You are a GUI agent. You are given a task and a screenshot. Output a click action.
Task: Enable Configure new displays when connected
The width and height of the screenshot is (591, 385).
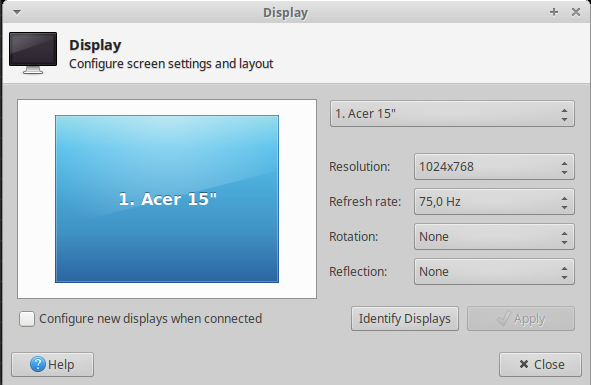coord(27,319)
